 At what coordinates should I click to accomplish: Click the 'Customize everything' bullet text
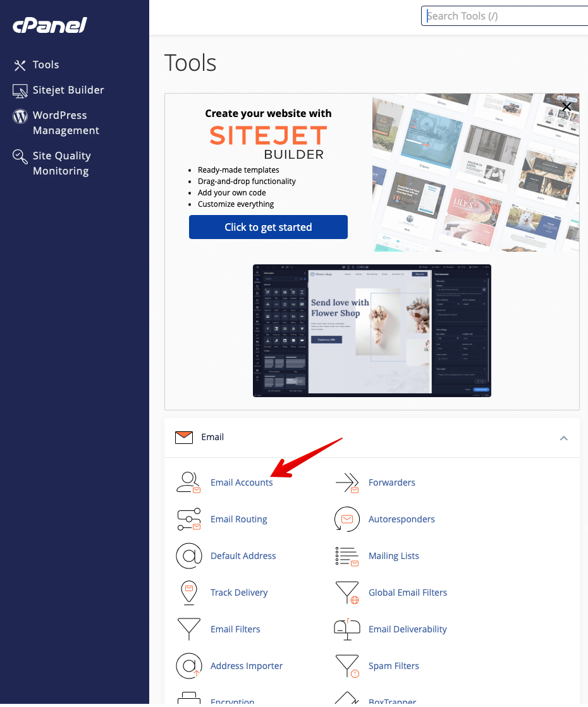tap(236, 204)
